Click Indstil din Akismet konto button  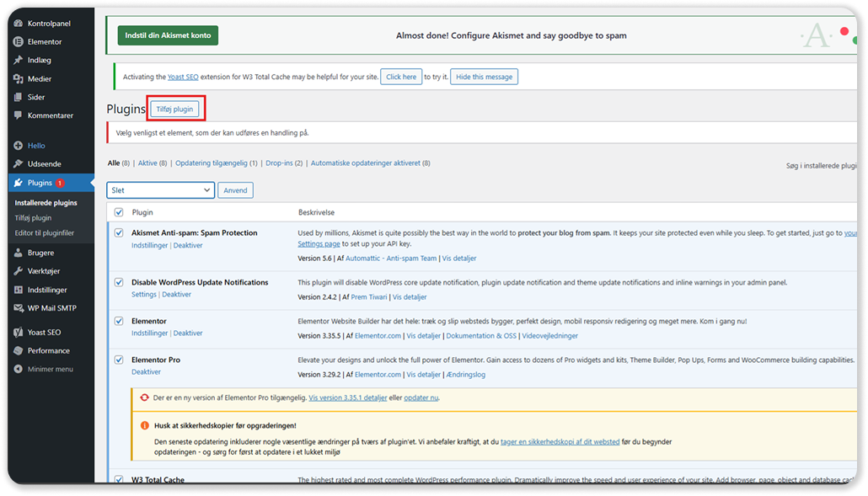point(168,35)
